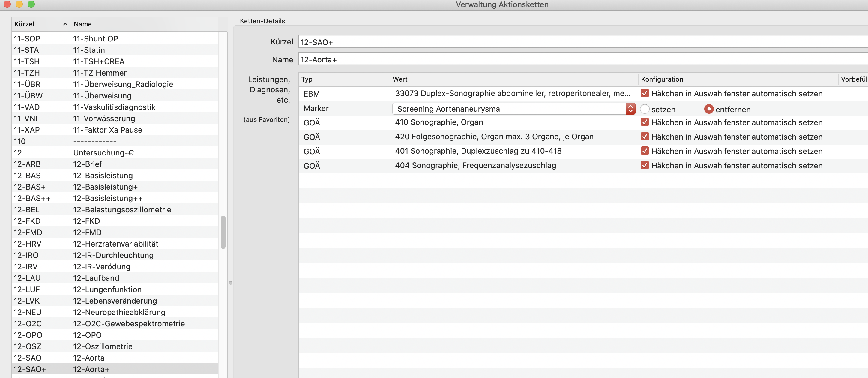Click the Marker type cell

pos(316,108)
